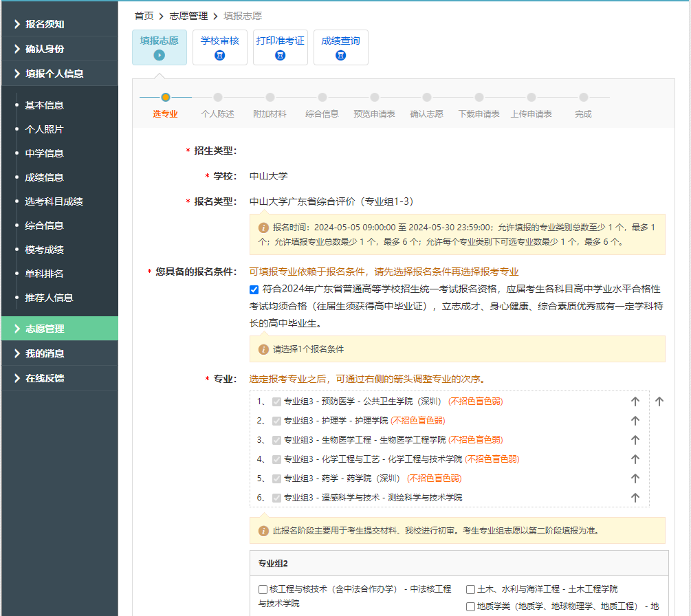Click the orange 选专业 step circle

(x=165, y=97)
